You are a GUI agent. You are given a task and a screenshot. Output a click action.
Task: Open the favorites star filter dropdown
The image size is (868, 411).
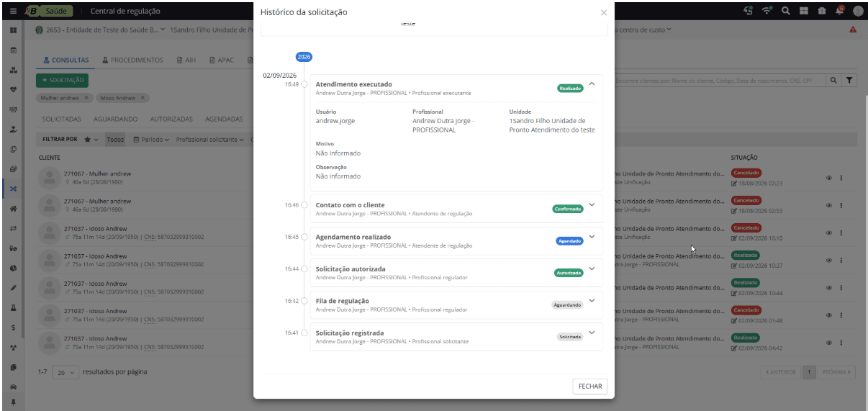click(x=91, y=140)
